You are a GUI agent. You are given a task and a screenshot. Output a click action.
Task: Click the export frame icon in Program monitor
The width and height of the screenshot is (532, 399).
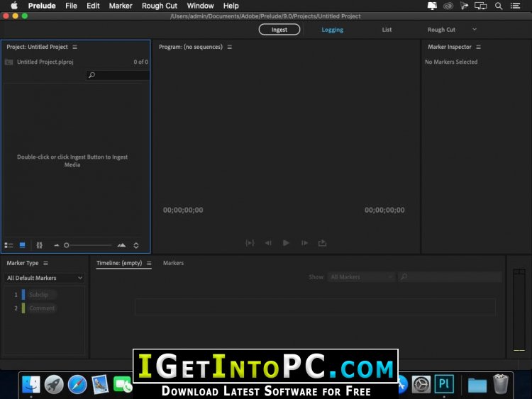[322, 243]
